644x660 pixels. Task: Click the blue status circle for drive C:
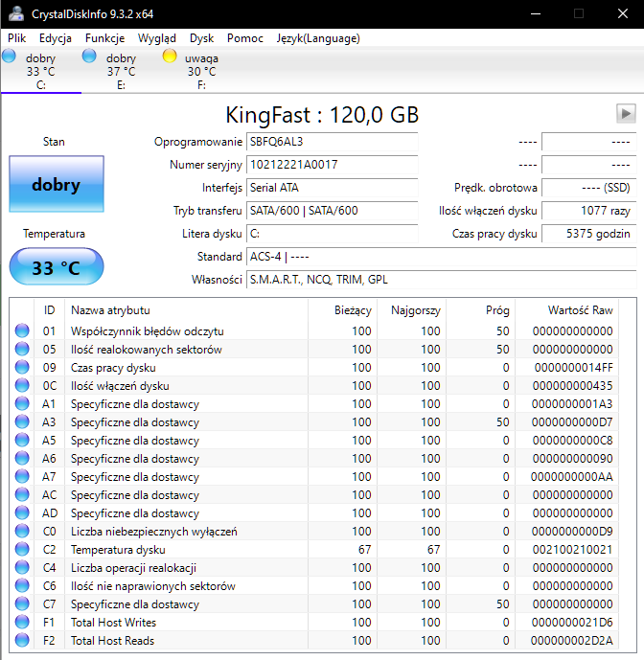9,56
